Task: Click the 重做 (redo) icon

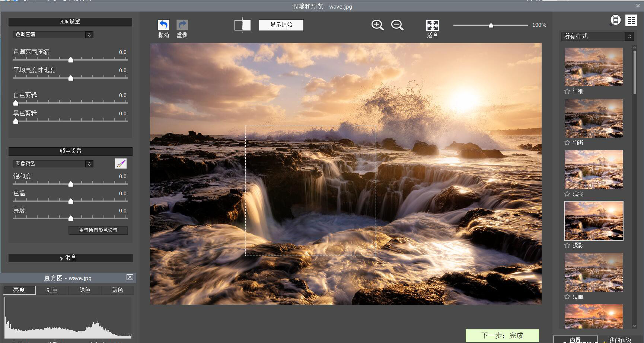Action: (182, 24)
